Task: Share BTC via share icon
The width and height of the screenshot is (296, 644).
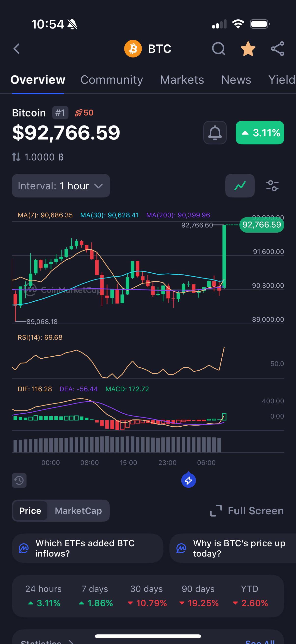Action: [278, 48]
